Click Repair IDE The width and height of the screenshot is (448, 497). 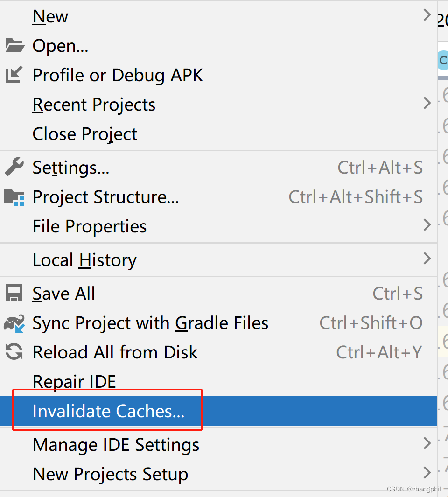(74, 381)
